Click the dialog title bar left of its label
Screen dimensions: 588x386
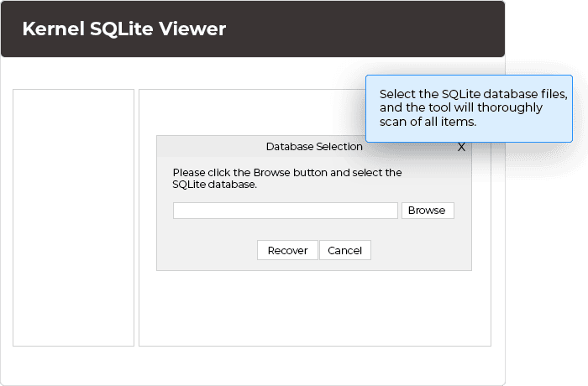click(x=210, y=147)
